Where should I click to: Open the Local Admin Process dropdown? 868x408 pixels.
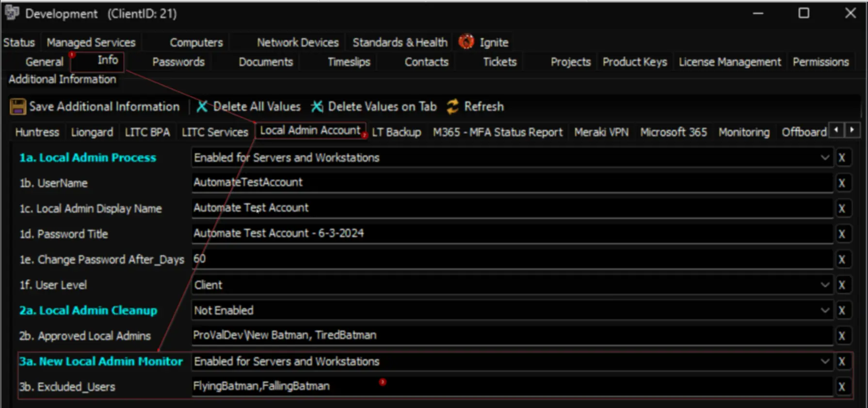tap(825, 158)
